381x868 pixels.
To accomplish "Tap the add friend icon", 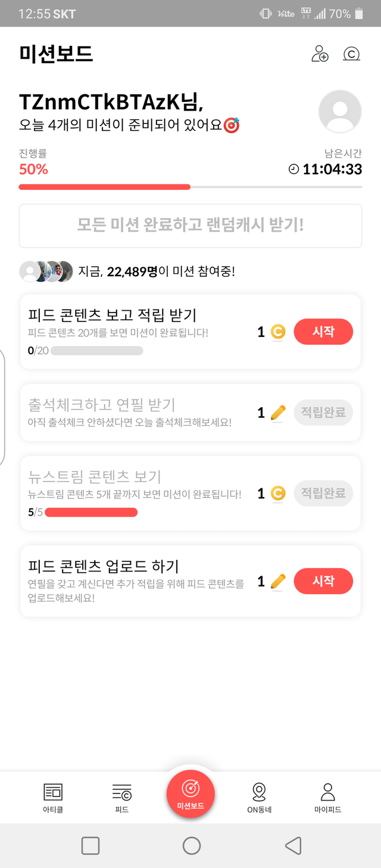I will point(320,54).
